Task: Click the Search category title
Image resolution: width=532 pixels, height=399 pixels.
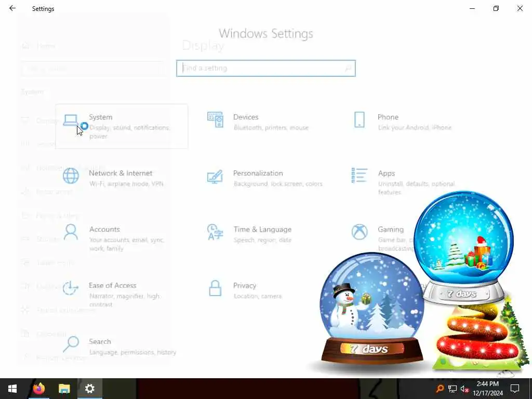Action: (x=100, y=342)
